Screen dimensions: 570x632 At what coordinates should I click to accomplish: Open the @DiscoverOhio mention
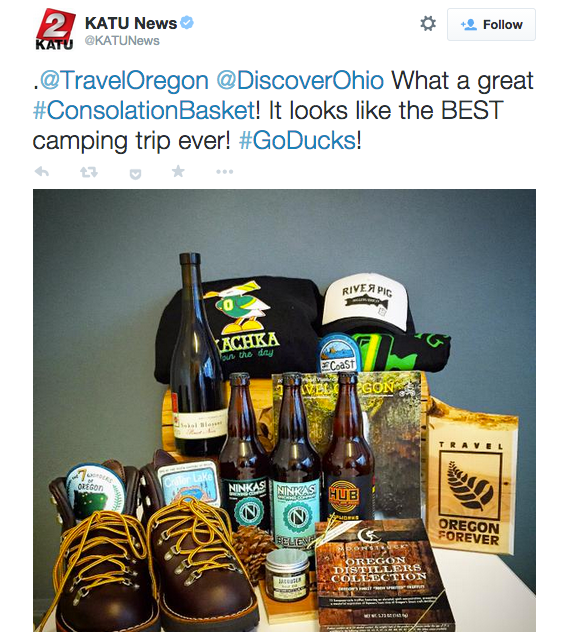[x=300, y=81]
